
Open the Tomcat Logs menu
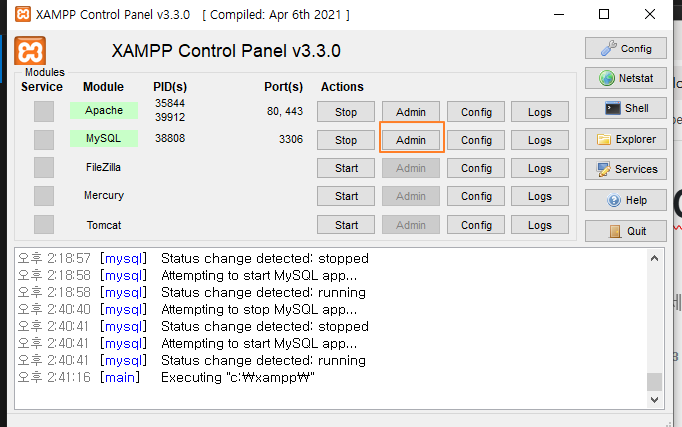tap(540, 225)
